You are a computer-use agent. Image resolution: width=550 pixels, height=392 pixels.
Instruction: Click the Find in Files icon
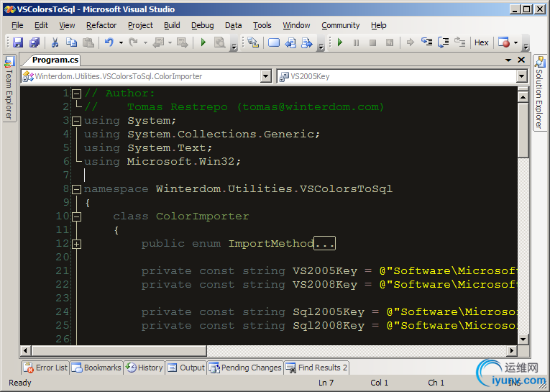[219, 43]
